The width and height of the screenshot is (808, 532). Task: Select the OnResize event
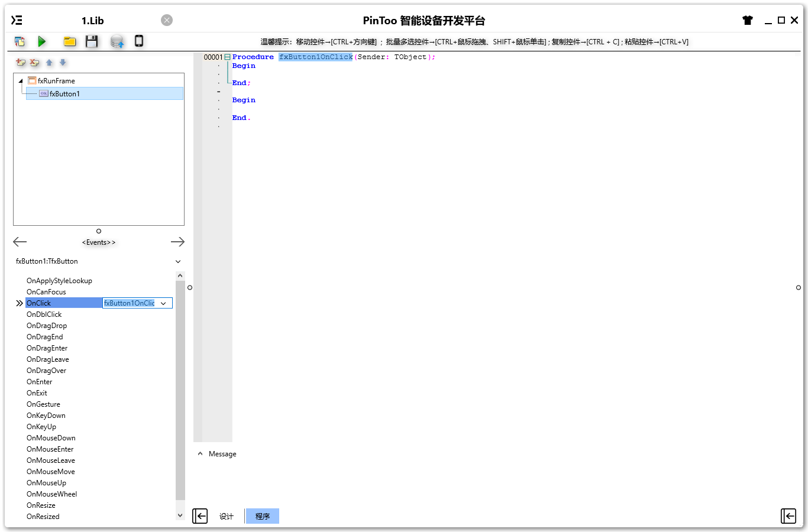point(41,505)
